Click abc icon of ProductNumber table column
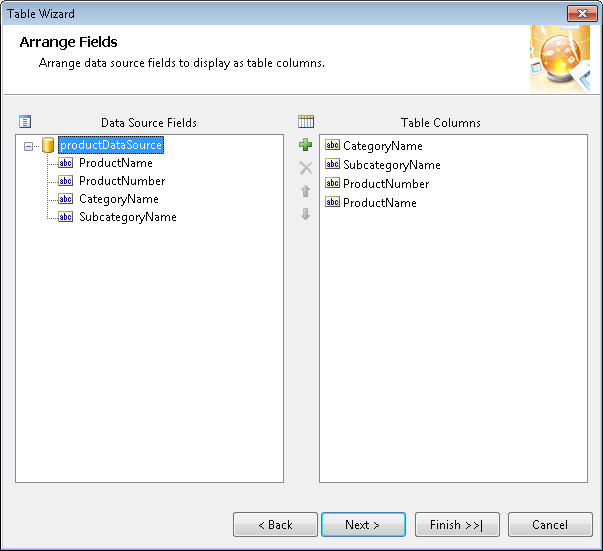This screenshot has width=603, height=551. coord(332,183)
